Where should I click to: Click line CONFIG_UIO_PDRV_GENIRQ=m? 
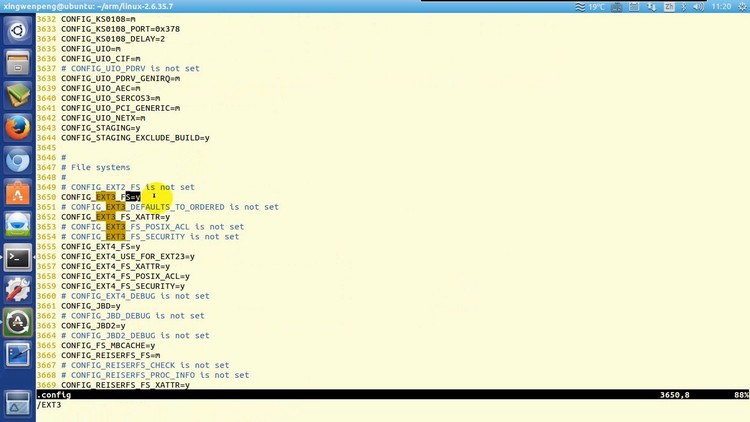point(121,78)
